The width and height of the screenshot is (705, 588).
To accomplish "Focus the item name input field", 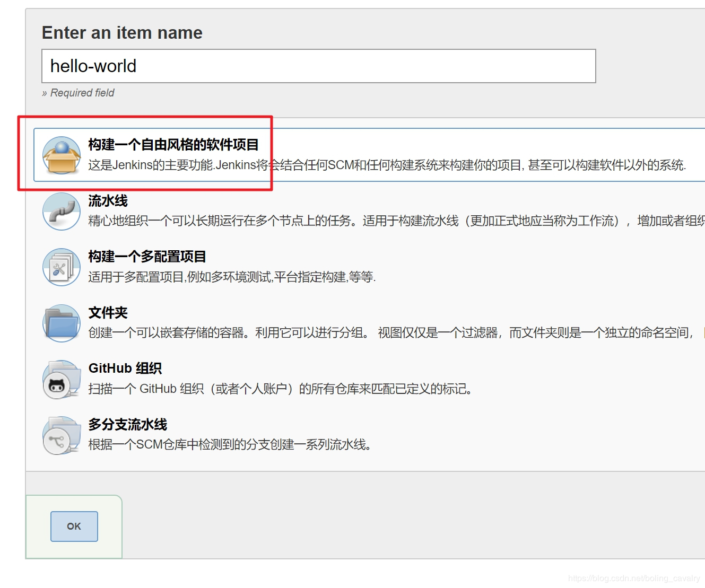I will point(319,66).
